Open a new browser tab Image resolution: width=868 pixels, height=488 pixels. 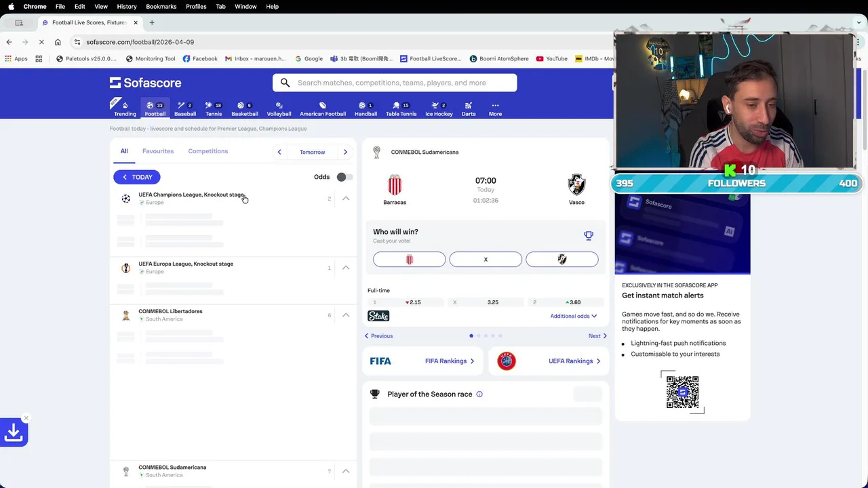(152, 22)
